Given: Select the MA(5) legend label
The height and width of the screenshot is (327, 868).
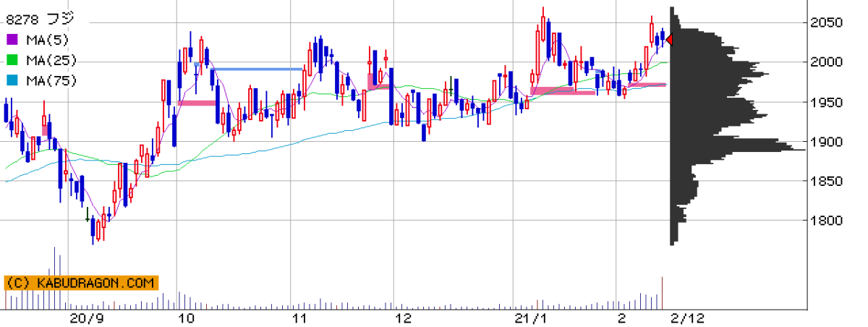Looking at the screenshot, I should click(48, 41).
